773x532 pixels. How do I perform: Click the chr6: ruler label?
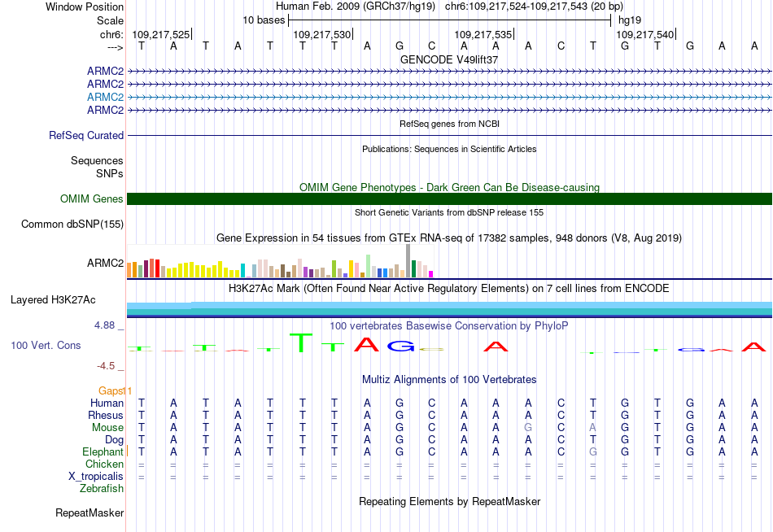pos(111,34)
